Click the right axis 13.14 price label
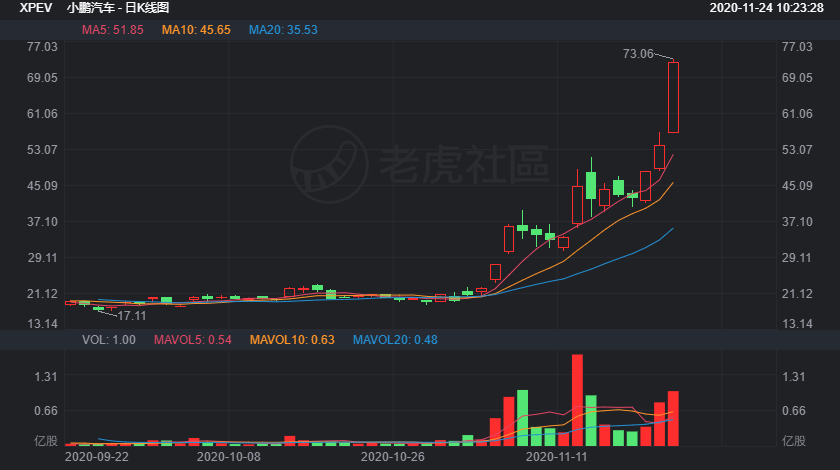Screen dimensions: 840x470 click(797, 324)
